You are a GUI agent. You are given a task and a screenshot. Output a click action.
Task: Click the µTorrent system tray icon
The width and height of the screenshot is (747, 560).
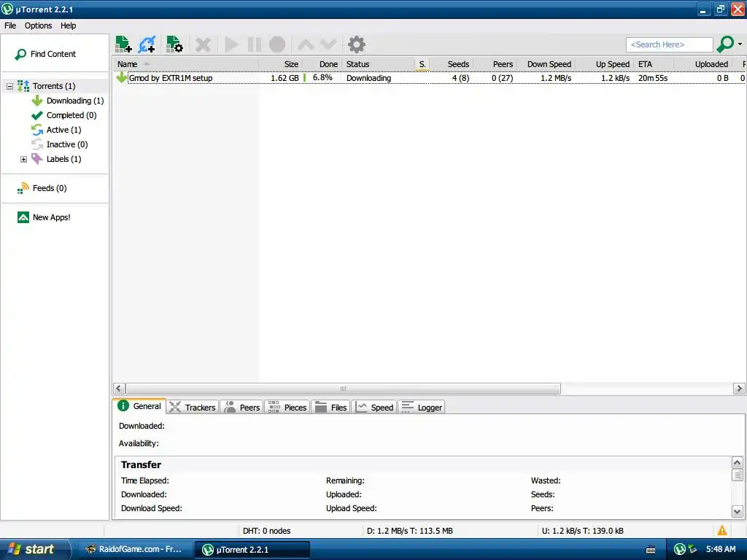680,550
